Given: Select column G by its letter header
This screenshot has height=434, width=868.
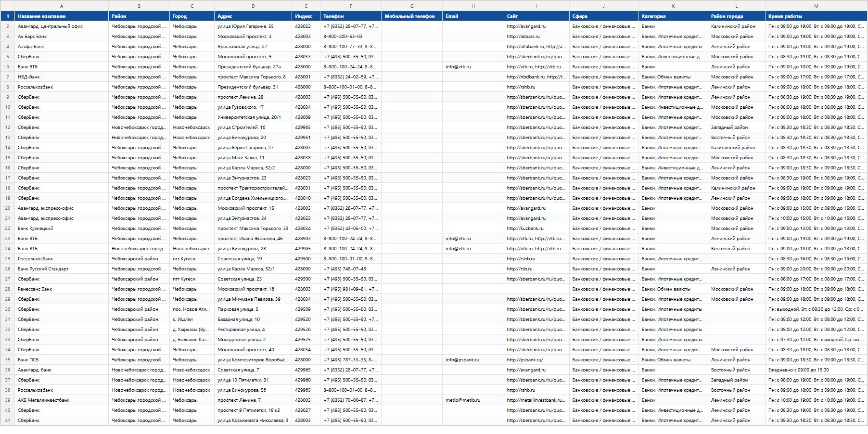Looking at the screenshot, I should click(412, 6).
